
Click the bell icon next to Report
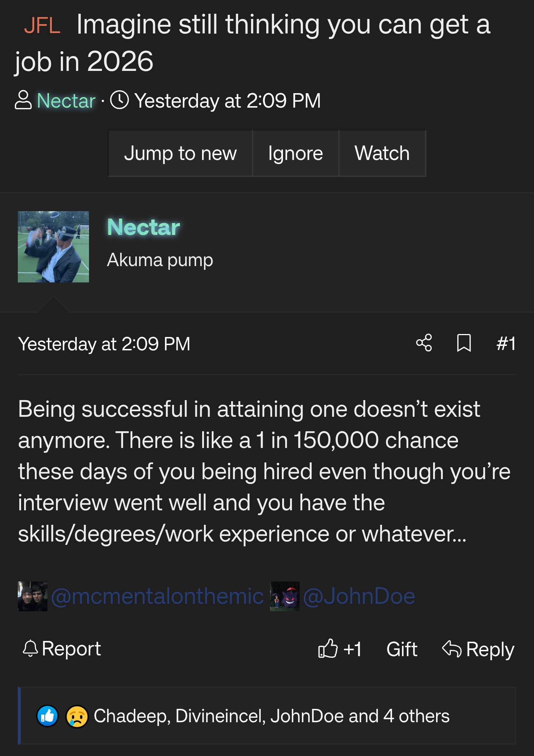click(x=32, y=649)
